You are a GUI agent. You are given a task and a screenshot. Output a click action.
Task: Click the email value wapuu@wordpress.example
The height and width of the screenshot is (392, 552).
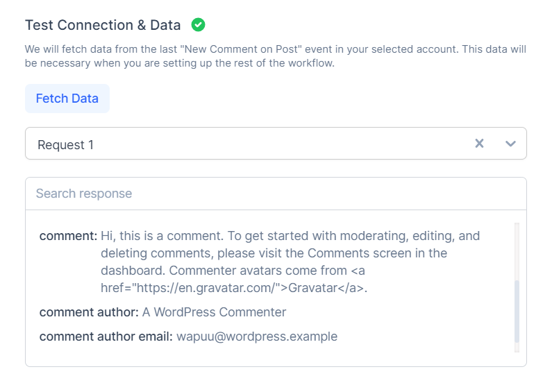pyautogui.click(x=257, y=336)
